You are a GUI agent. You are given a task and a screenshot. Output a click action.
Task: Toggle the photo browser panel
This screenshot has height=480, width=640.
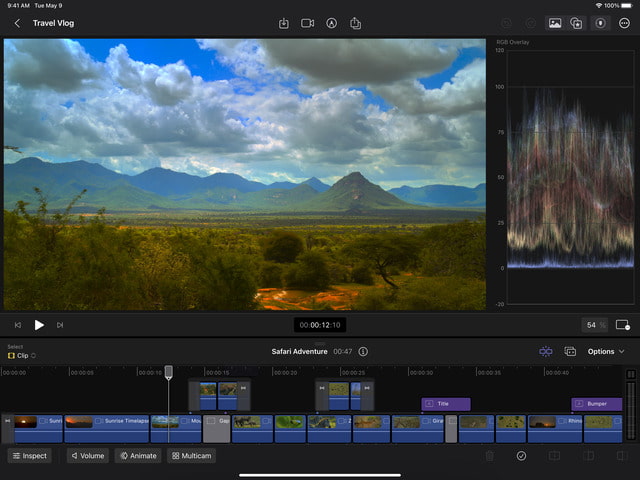(554, 23)
